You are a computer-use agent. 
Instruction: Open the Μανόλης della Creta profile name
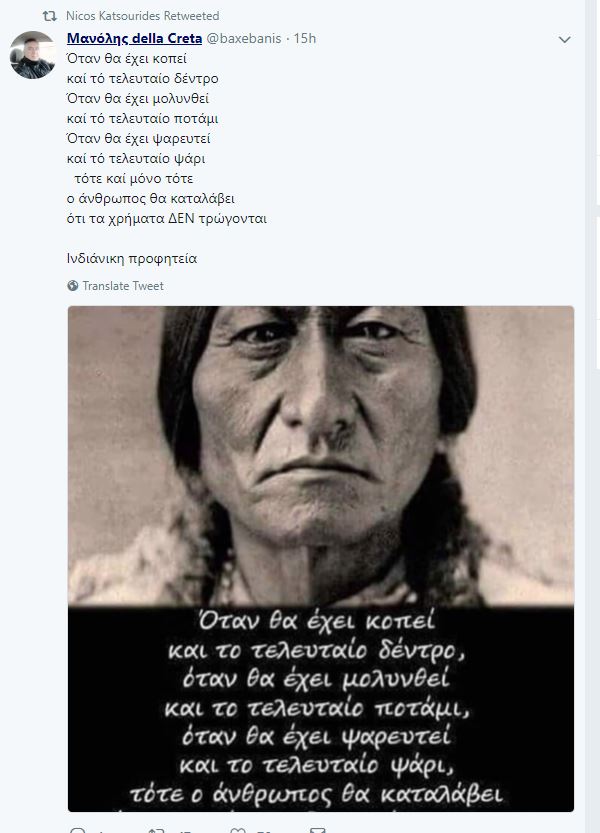[134, 38]
